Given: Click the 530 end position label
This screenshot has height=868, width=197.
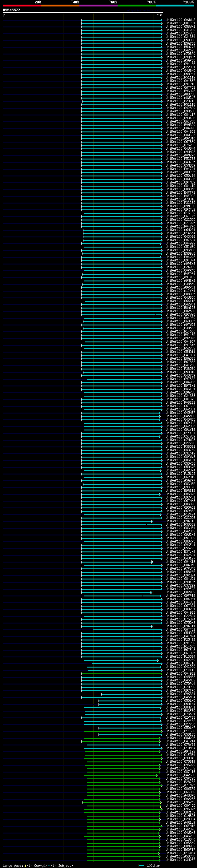Looking at the screenshot, I should coord(159,15).
